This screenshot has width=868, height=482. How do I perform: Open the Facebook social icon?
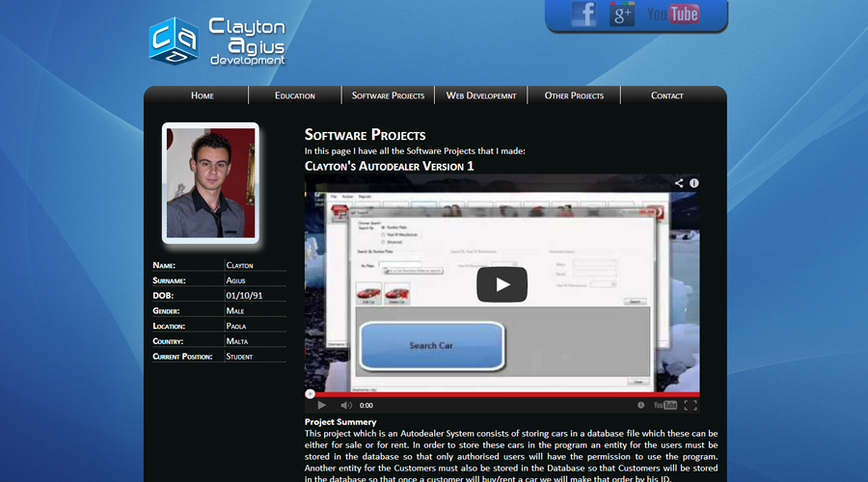(583, 13)
